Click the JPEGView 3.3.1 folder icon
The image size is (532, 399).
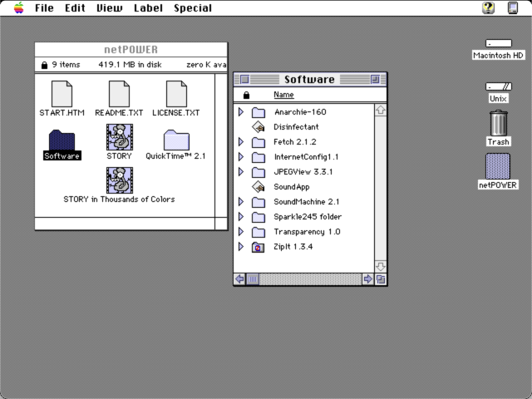[259, 172]
